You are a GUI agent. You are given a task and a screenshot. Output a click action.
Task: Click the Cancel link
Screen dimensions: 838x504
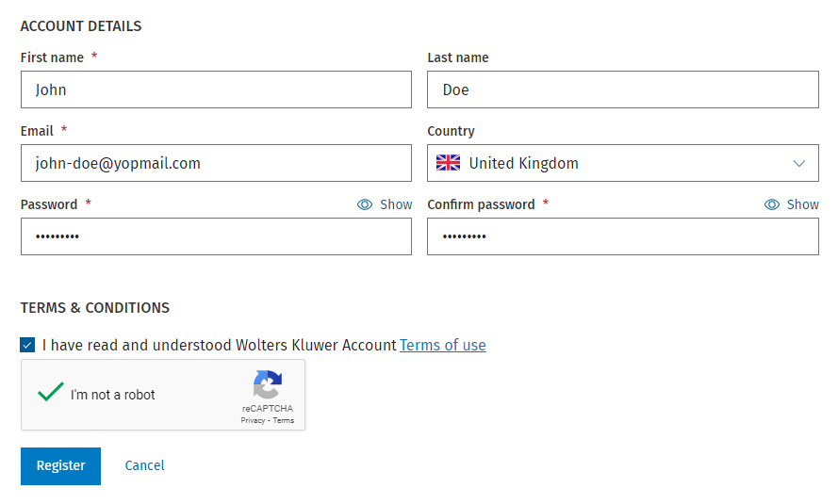[145, 465]
